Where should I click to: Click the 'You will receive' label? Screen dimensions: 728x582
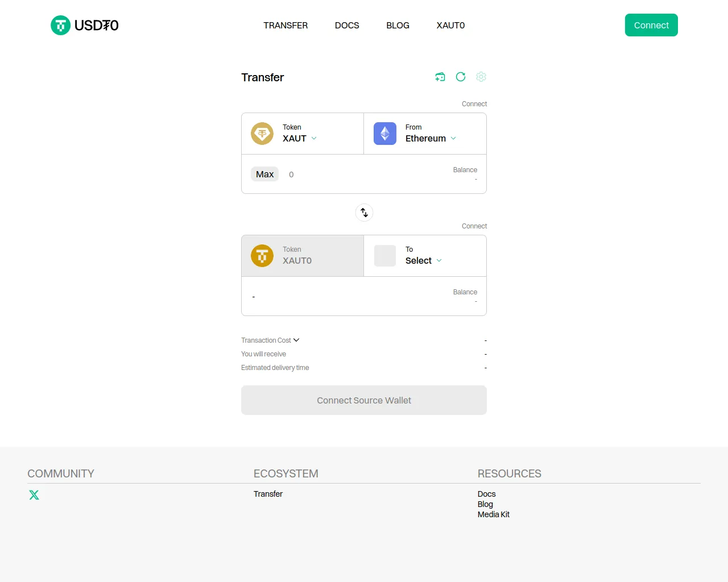tap(263, 354)
